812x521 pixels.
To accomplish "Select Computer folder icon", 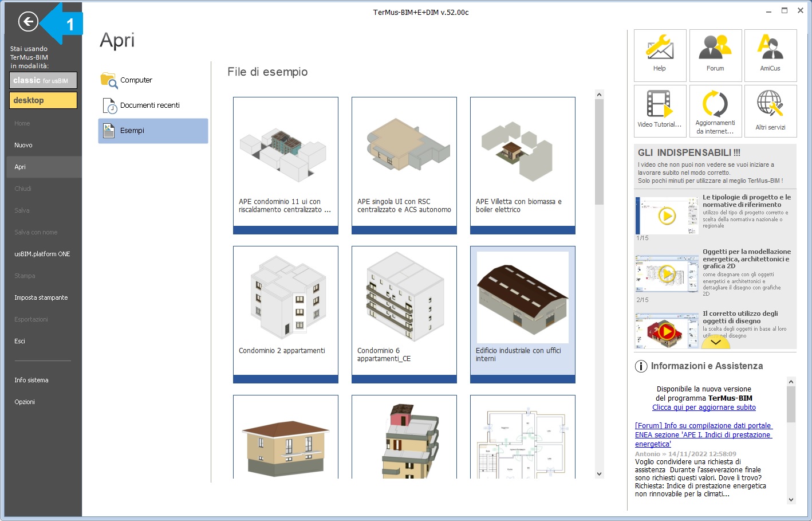I will 109,80.
